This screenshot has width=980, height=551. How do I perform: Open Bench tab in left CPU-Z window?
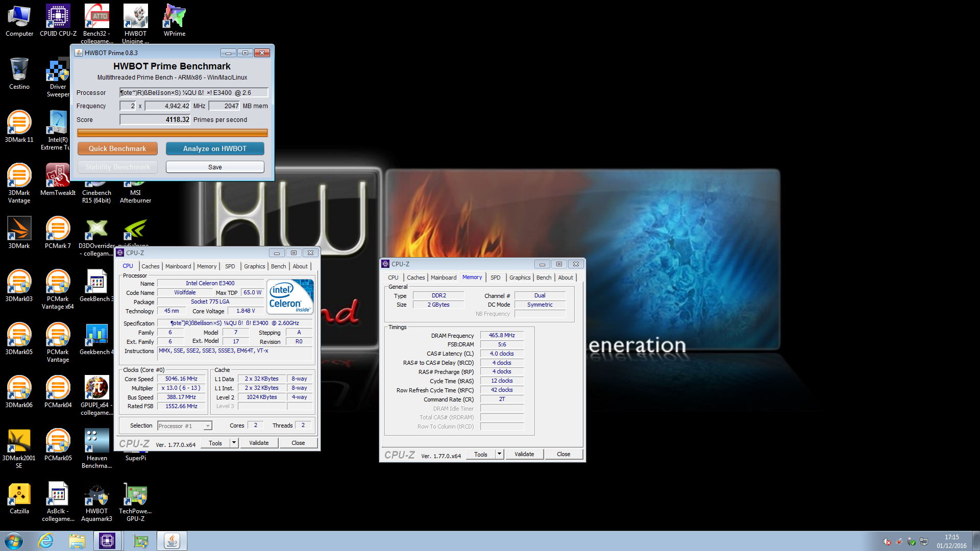coord(279,266)
